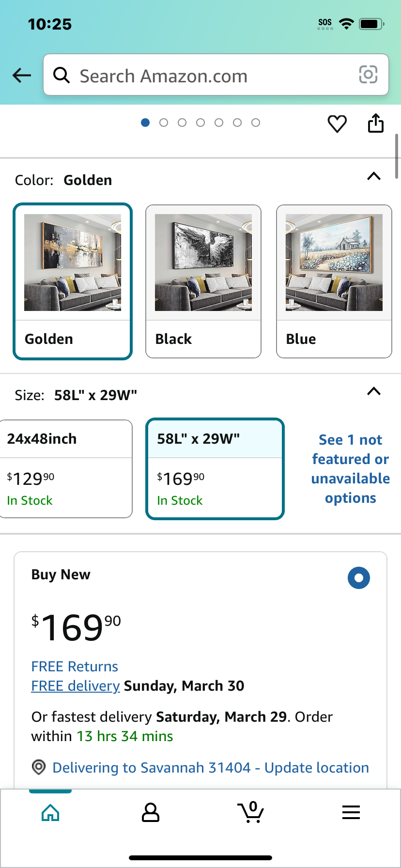Tap the Search Amazon.com field
The height and width of the screenshot is (868, 401).
(216, 75)
